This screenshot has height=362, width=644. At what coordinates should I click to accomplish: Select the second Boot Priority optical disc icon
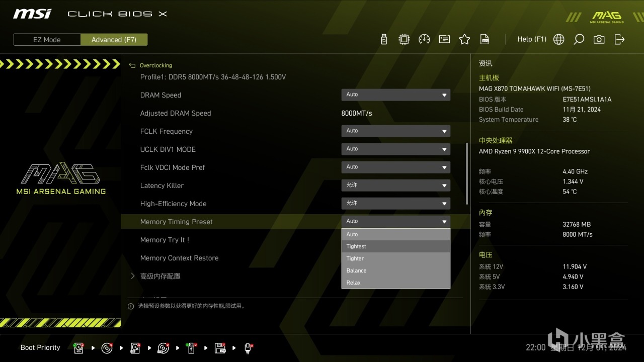pos(107,348)
